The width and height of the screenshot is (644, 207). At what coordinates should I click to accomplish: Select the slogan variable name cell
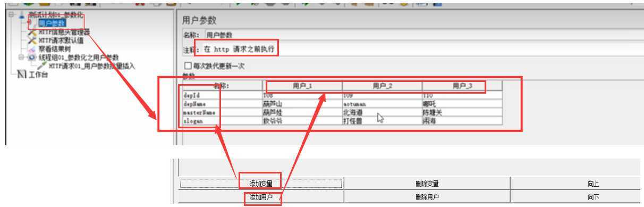(222, 120)
